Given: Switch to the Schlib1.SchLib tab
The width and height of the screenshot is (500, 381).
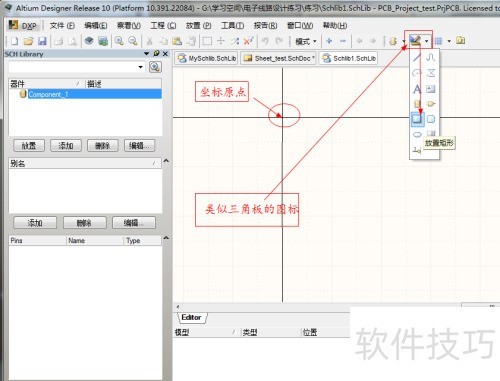Looking at the screenshot, I should click(x=349, y=58).
